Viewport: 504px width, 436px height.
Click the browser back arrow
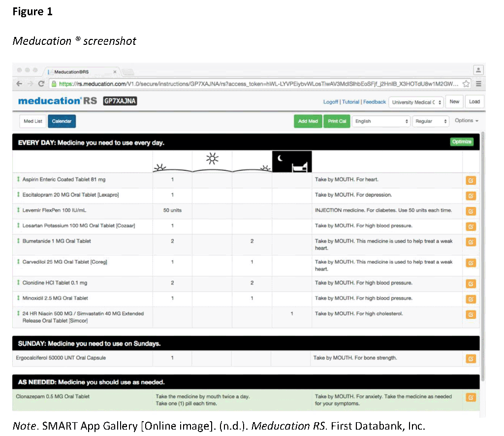tap(19, 84)
